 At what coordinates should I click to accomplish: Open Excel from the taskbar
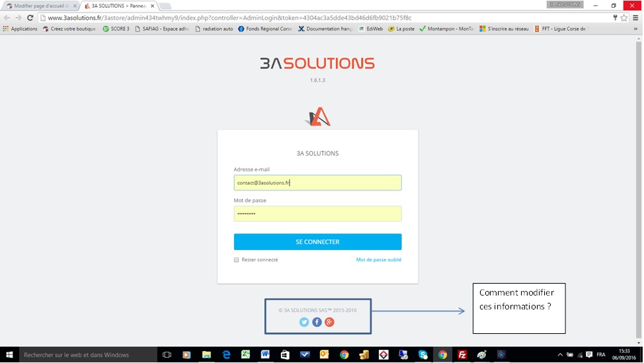click(x=245, y=355)
